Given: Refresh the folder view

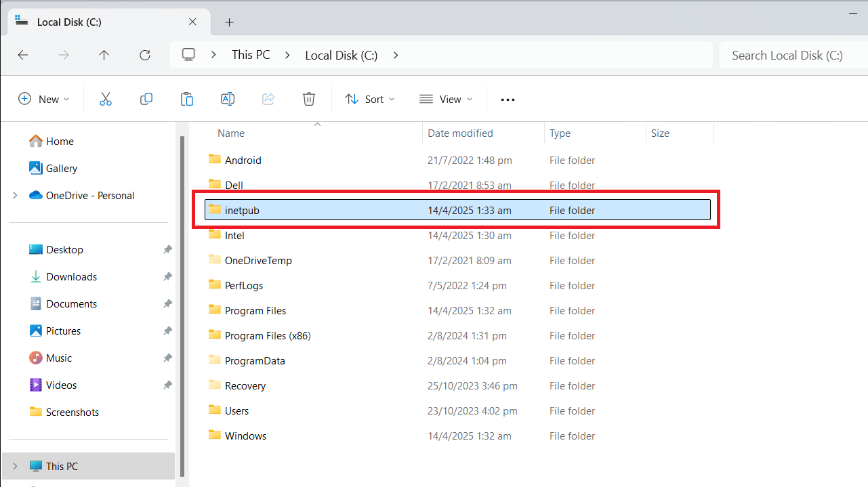Looking at the screenshot, I should click(x=144, y=56).
